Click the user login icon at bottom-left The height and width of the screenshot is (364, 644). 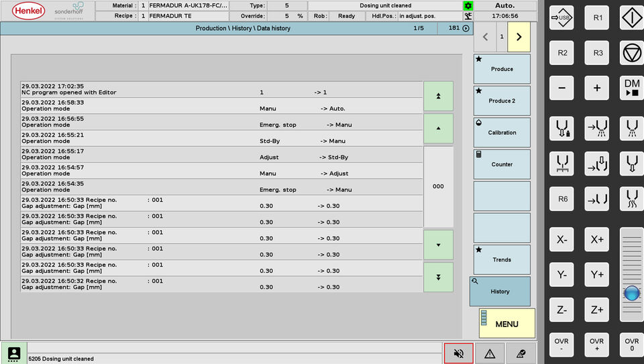click(x=13, y=353)
